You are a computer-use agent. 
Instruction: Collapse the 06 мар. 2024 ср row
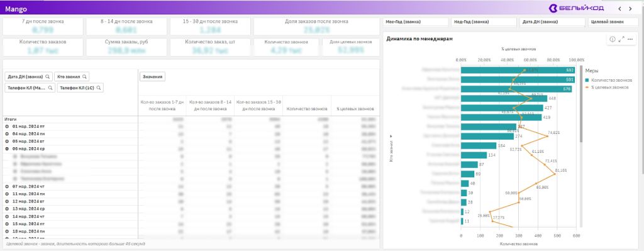6,148
